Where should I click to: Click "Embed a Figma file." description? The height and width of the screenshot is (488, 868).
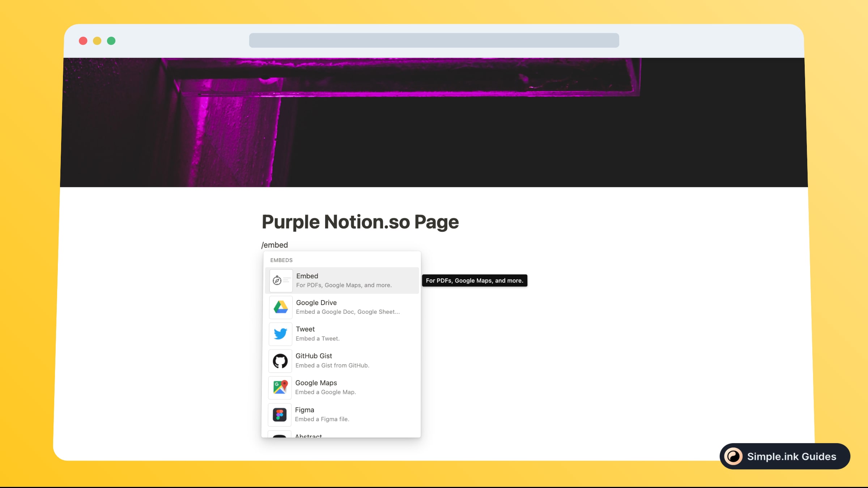(x=322, y=419)
